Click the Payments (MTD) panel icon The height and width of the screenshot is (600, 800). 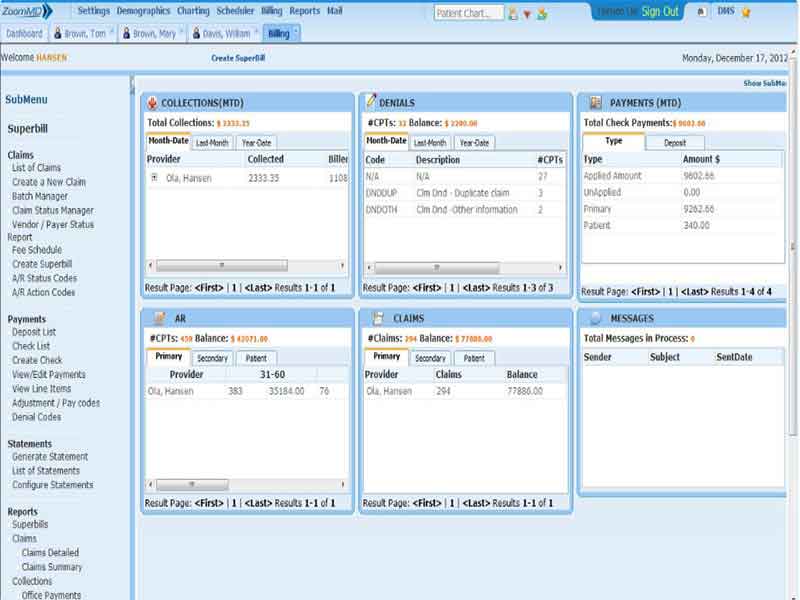point(595,103)
